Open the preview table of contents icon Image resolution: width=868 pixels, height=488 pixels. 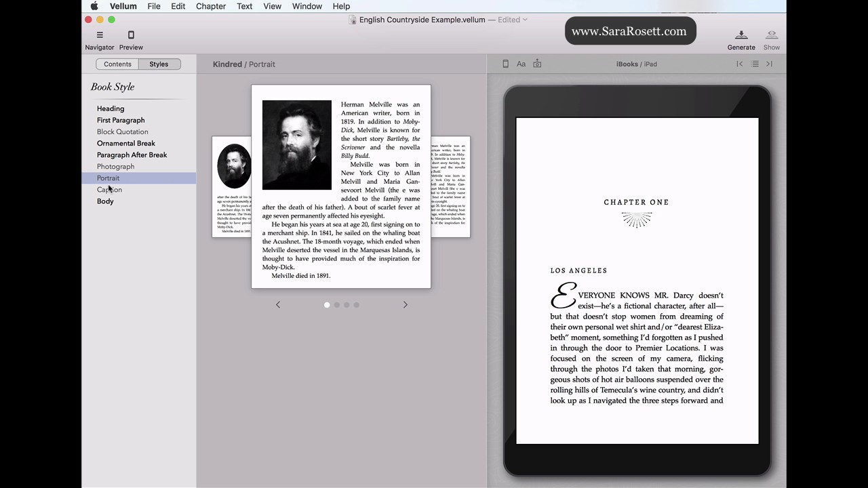755,64
